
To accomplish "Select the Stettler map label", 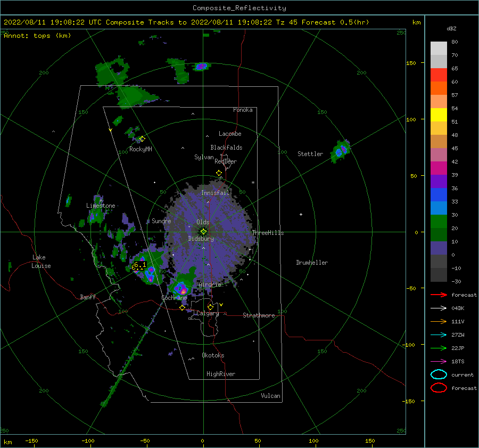I will click(x=310, y=154).
